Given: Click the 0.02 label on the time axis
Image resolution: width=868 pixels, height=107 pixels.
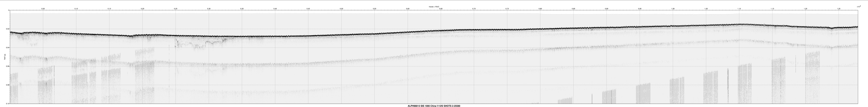Looking at the screenshot, I should pos(8,29).
